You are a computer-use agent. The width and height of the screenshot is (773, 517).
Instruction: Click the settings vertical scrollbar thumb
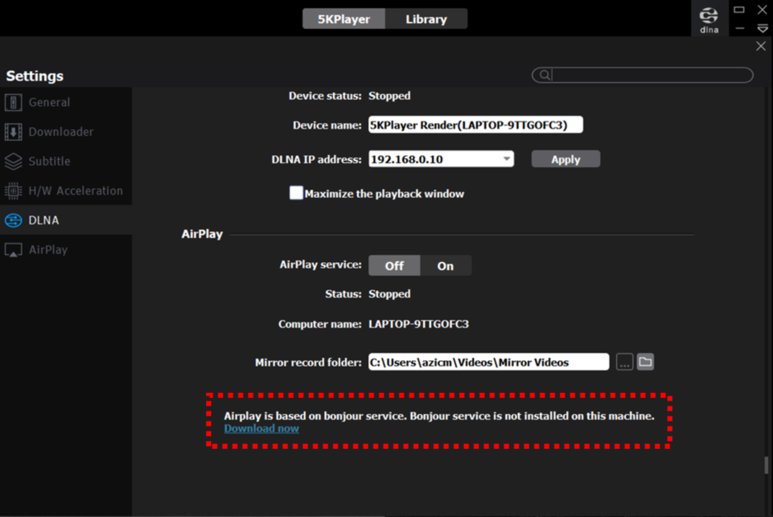[766, 466]
